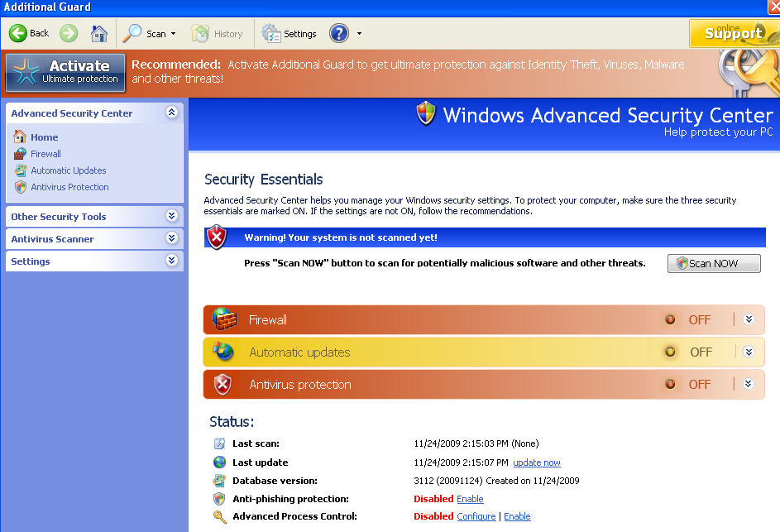Click the sidebar Home house icon
Image resolution: width=780 pixels, height=532 pixels.
point(20,137)
